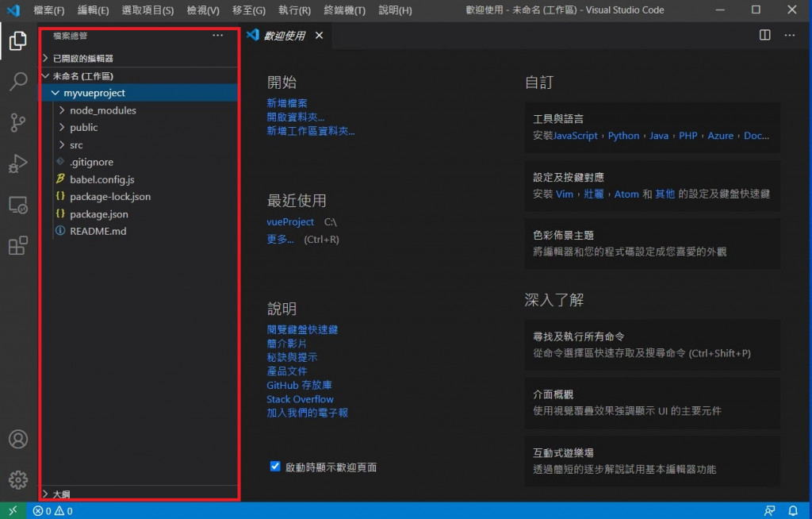Collapse the myvueproject folder
Image resolution: width=812 pixels, height=519 pixels.
pos(140,93)
